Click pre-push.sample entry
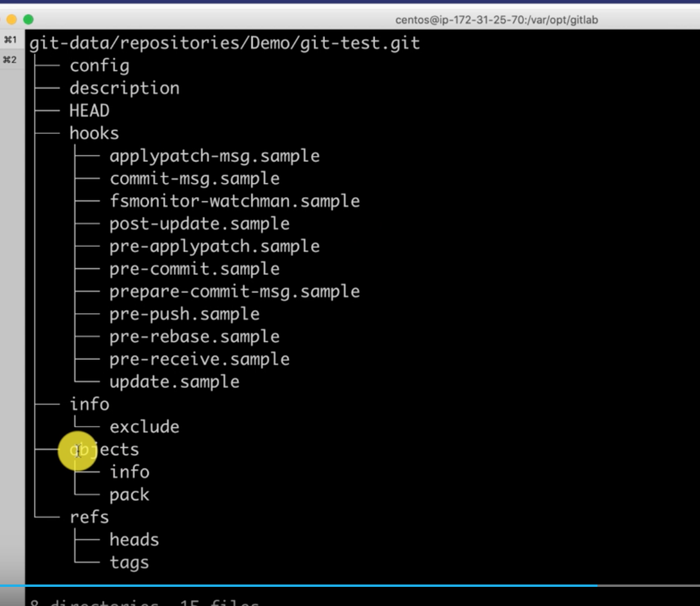 [x=185, y=314]
